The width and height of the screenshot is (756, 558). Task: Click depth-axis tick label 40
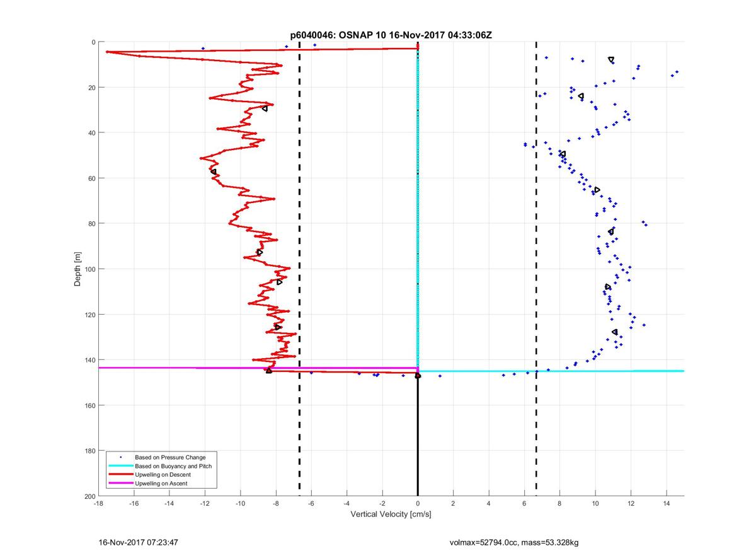click(91, 133)
